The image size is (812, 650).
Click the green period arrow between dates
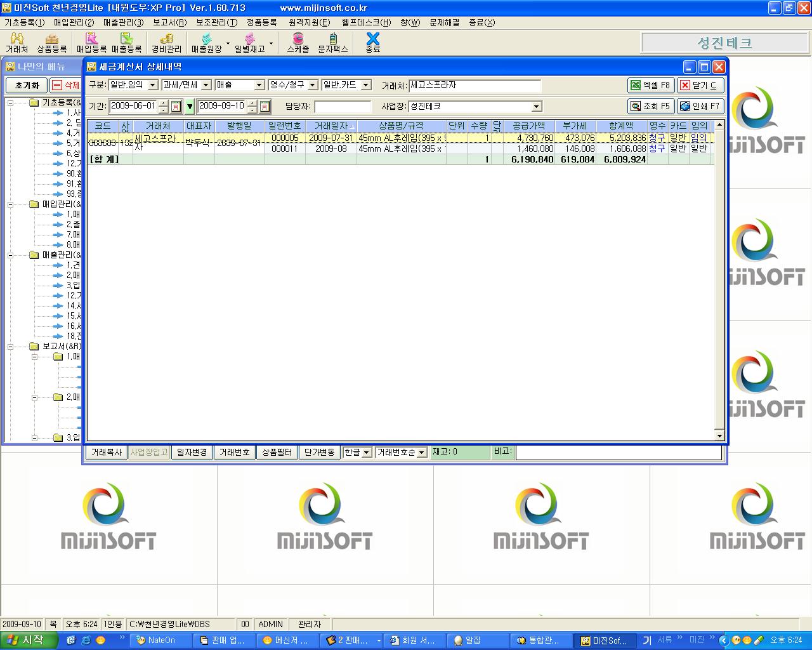(190, 107)
